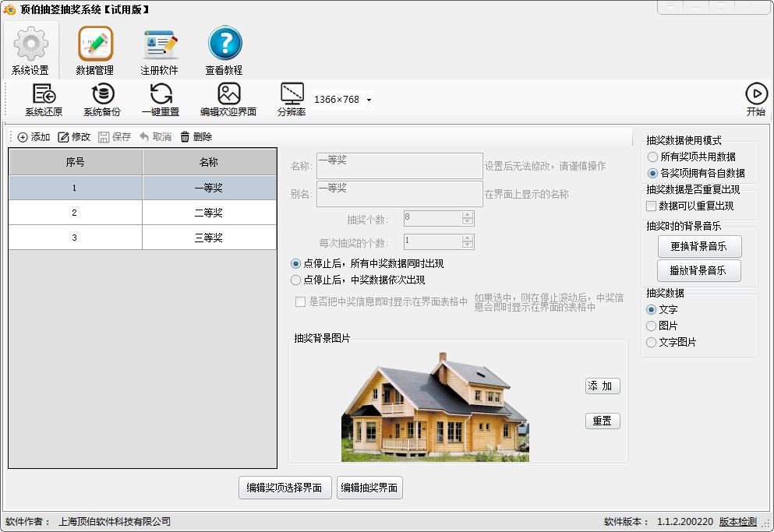The height and width of the screenshot is (532, 774).
Task: Click the 一键重置 reset icon
Action: pyautogui.click(x=161, y=94)
